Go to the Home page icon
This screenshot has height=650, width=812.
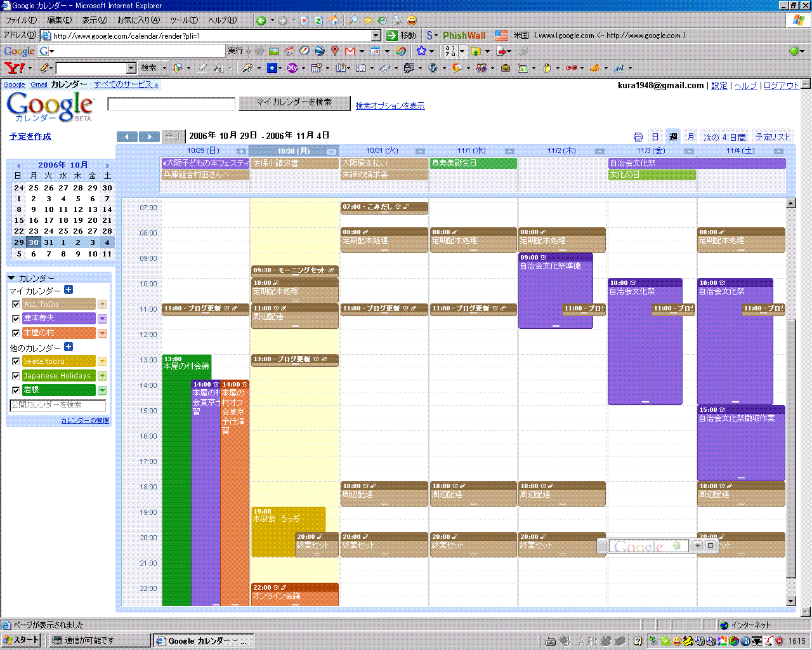(x=334, y=20)
